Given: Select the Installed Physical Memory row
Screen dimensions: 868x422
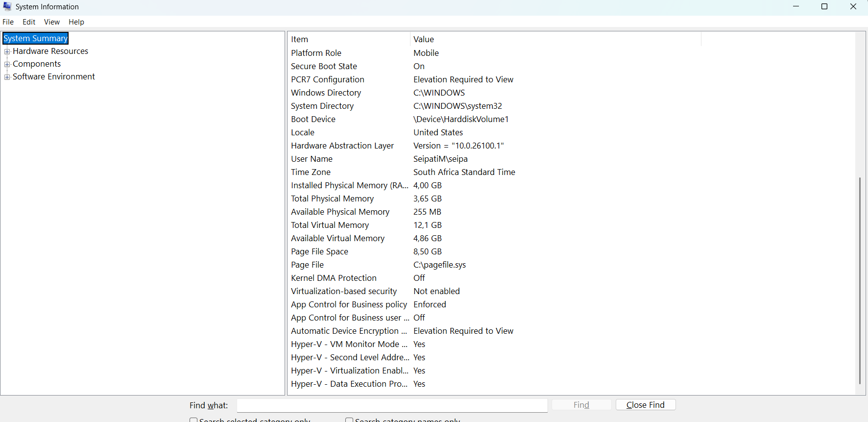Looking at the screenshot, I should pyautogui.click(x=495, y=185).
